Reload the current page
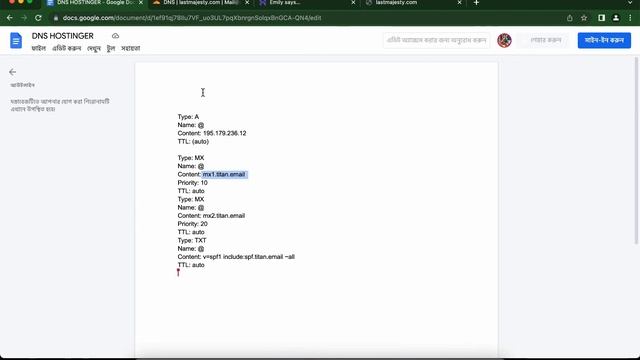 [38, 18]
